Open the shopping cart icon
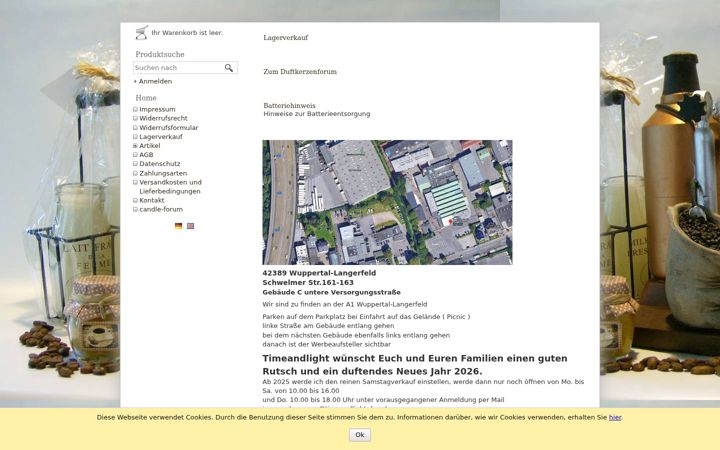The image size is (720, 450). click(142, 33)
